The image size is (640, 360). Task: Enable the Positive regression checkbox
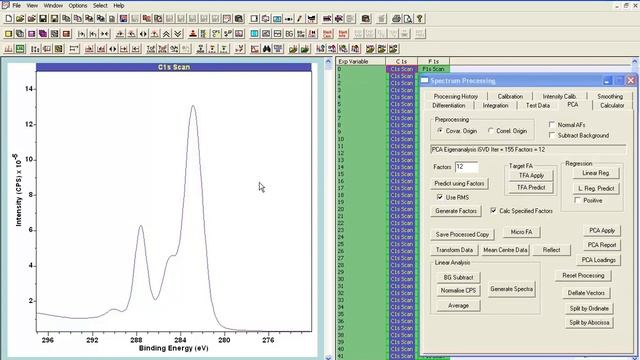(578, 200)
